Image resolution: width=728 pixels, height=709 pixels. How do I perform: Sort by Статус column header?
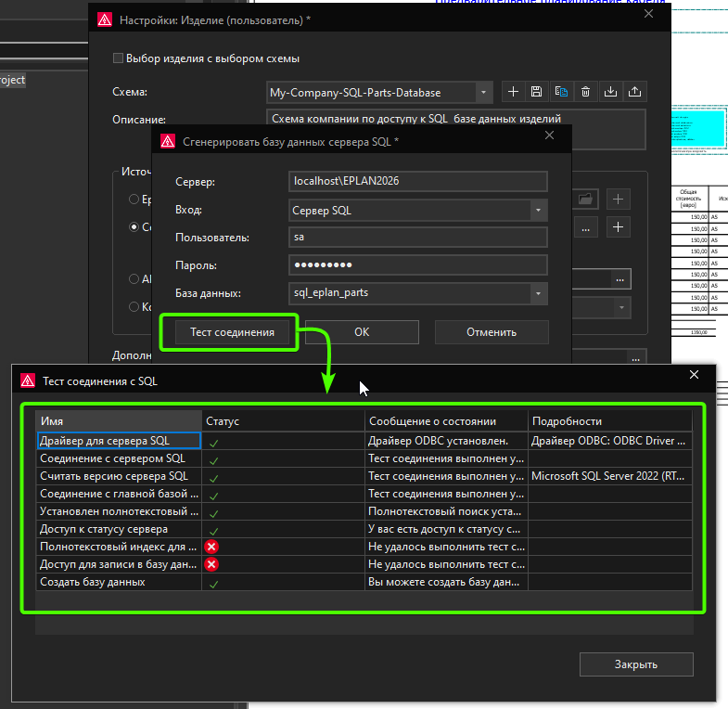(283, 421)
